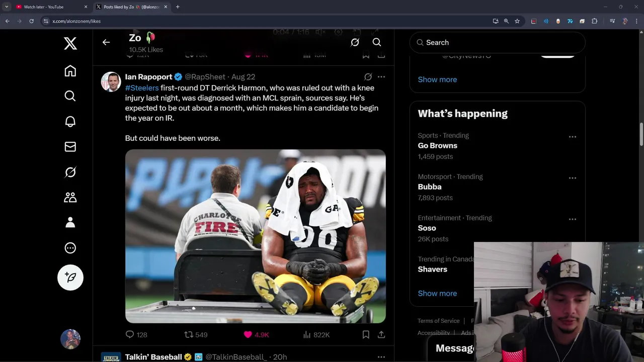Image resolution: width=644 pixels, height=362 pixels.
Task: Click Grok icon in profile header
Action: pyautogui.click(x=355, y=42)
